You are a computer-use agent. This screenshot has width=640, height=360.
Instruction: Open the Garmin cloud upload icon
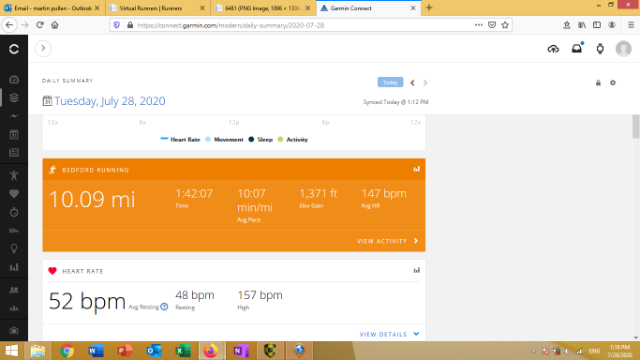click(x=553, y=49)
